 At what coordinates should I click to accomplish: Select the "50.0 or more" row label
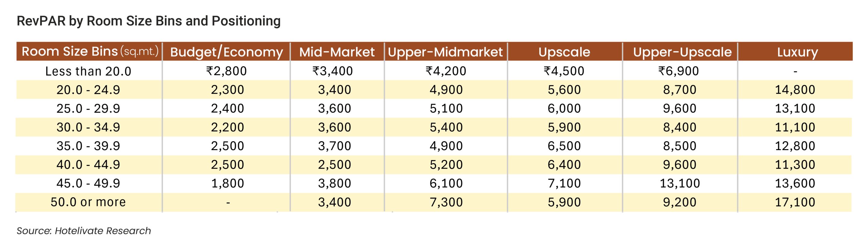(88, 202)
